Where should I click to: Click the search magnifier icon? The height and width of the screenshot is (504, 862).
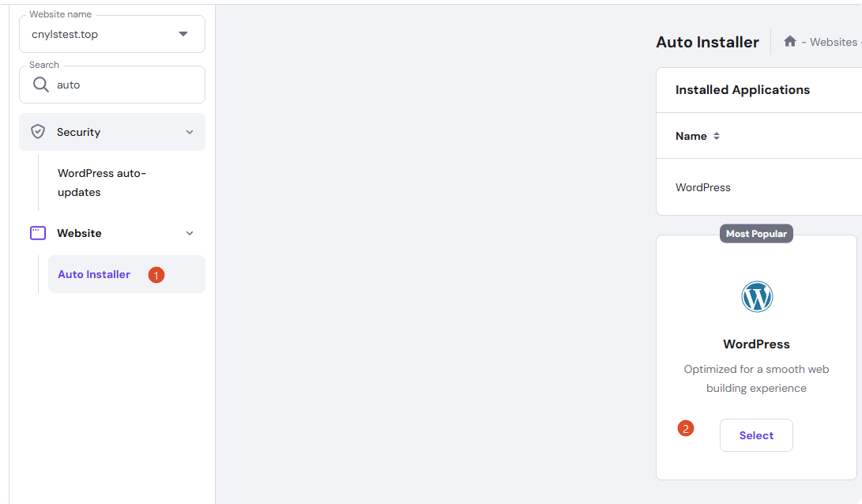coord(40,85)
